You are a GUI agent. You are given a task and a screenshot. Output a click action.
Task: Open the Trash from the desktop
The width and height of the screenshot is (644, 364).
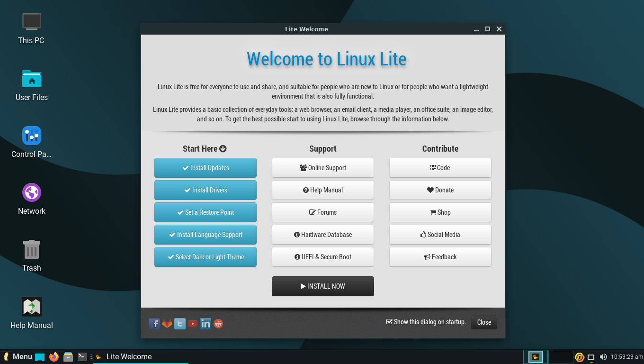click(31, 250)
